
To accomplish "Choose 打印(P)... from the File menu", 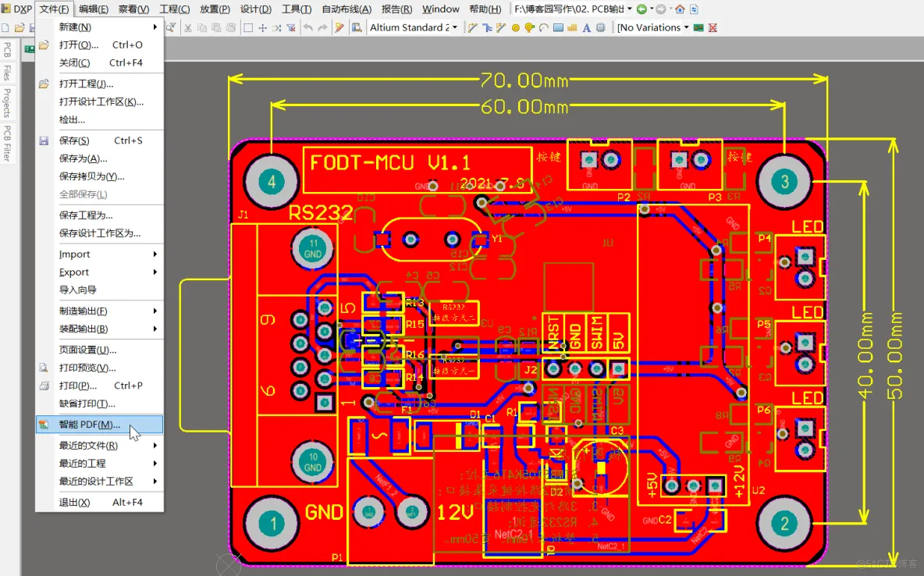I will 100,385.
